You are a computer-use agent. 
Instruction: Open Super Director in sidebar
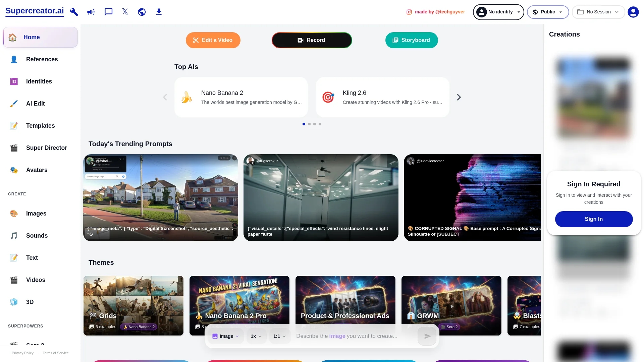coord(40,148)
